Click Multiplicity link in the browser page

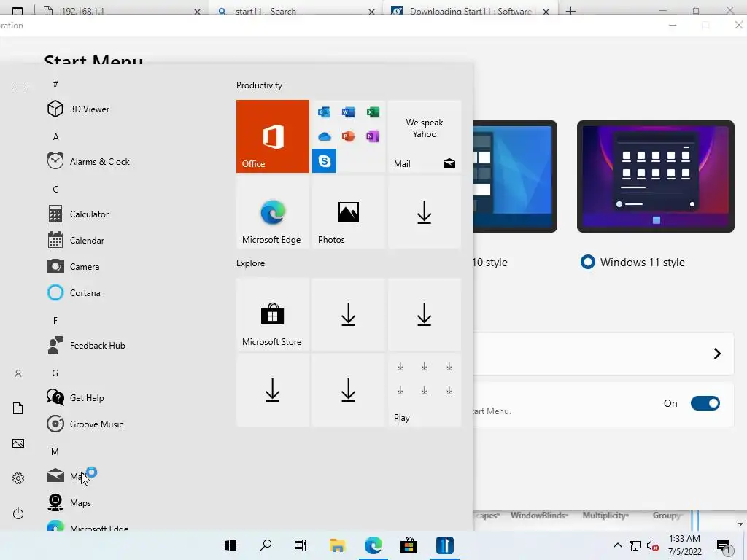(605, 516)
